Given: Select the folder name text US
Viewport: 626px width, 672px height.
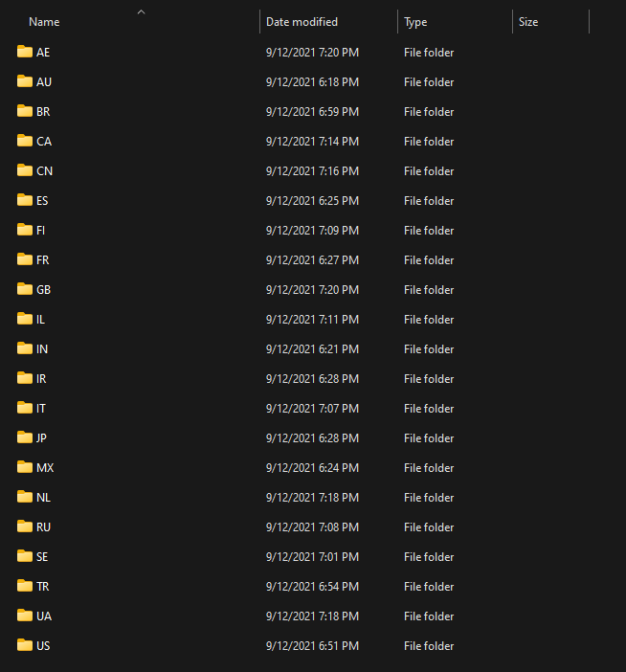Looking at the screenshot, I should click(x=43, y=645).
